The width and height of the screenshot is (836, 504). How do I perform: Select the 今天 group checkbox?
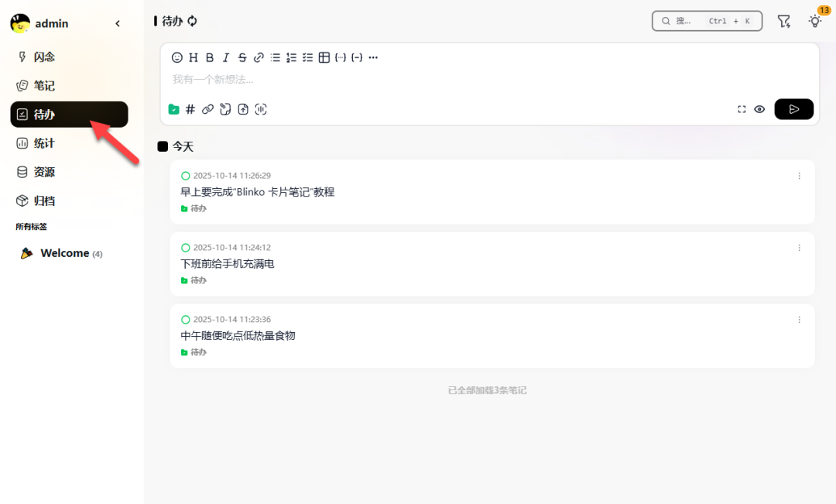tap(163, 146)
